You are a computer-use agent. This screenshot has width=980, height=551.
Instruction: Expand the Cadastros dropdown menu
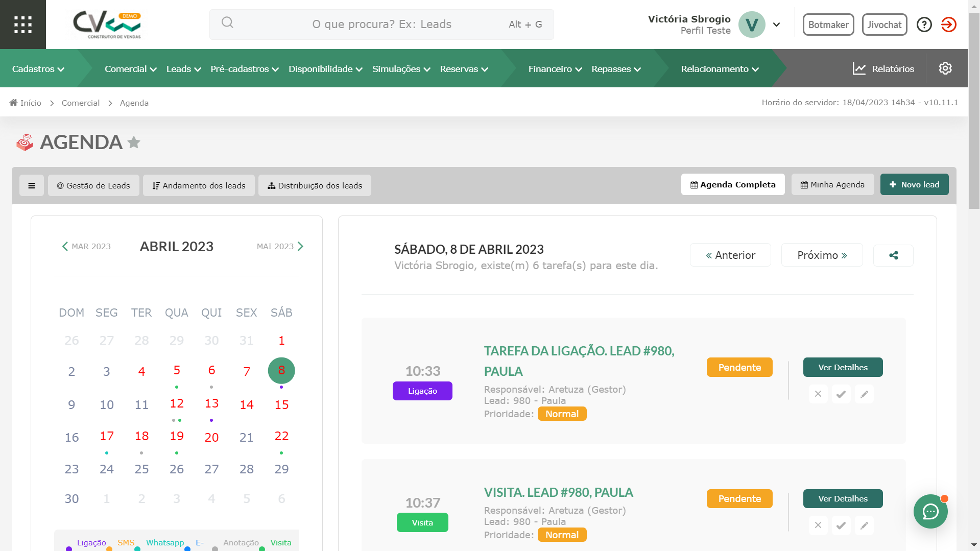pos(38,69)
